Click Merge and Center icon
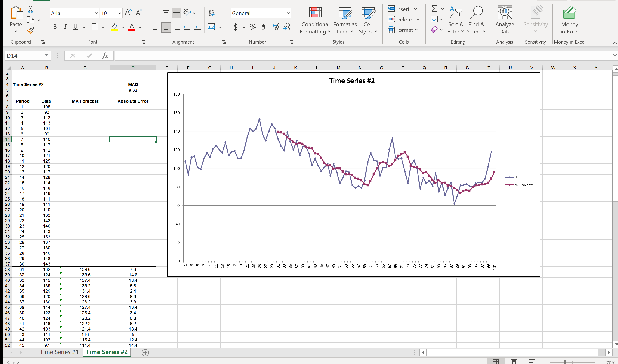618x364 pixels. click(211, 27)
